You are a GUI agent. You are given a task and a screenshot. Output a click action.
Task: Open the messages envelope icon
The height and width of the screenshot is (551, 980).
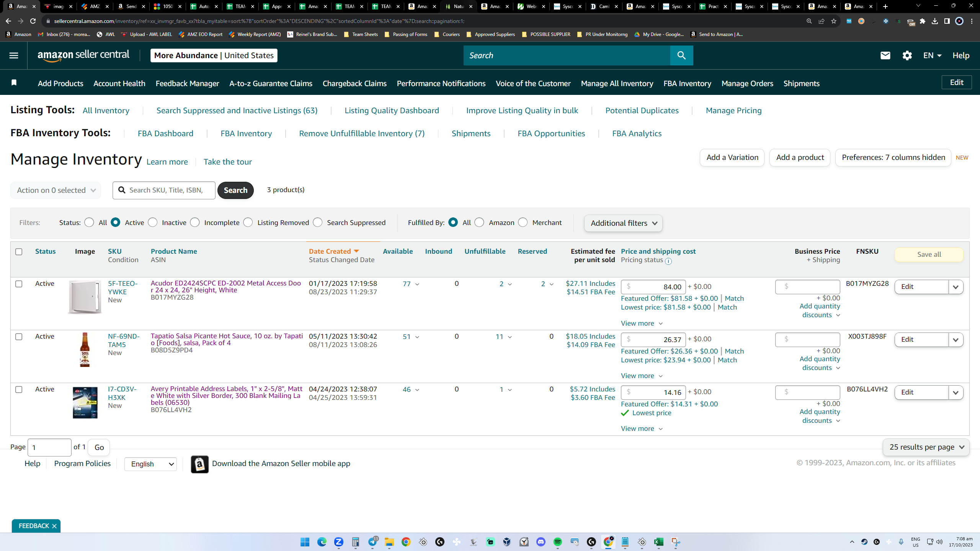coord(885,55)
